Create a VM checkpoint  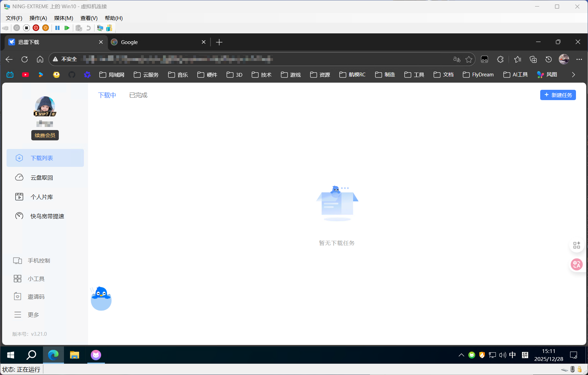79,28
